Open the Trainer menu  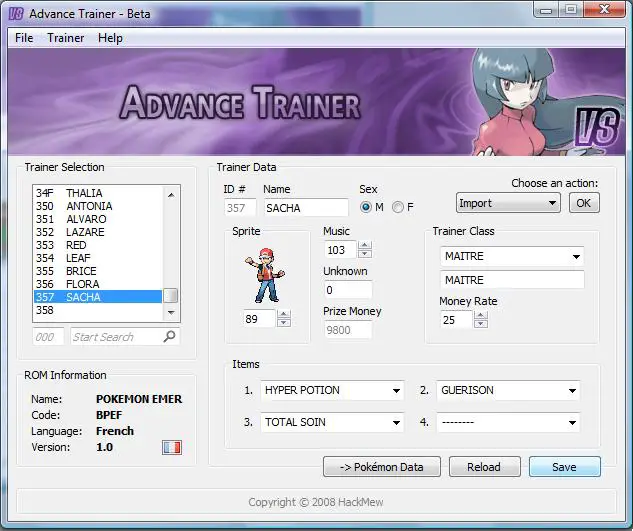(x=65, y=38)
